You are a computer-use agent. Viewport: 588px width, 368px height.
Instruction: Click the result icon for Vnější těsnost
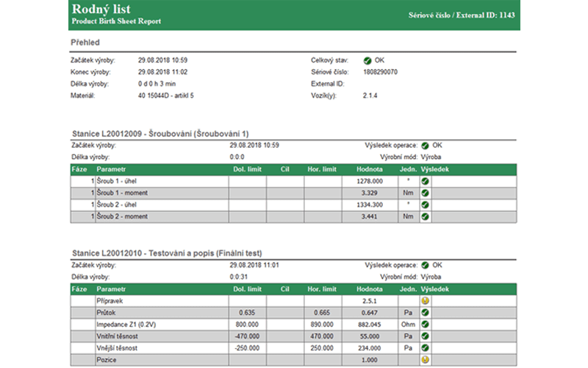pos(426,348)
